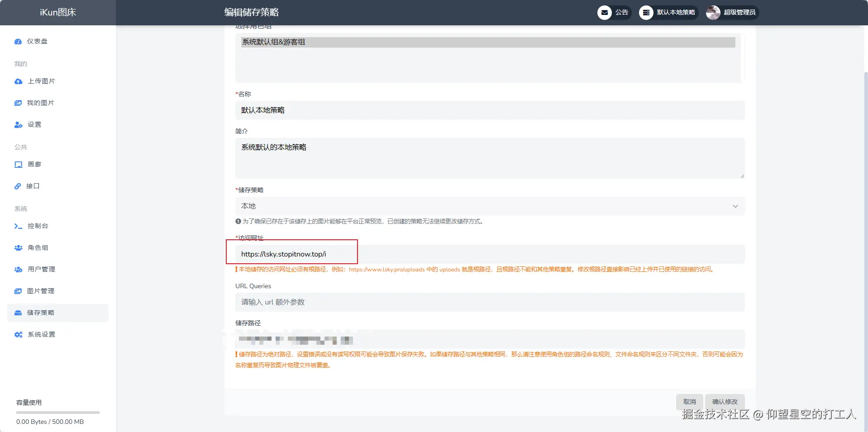Click the page vertical scrollbar
The width and height of the screenshot is (868, 432).
[x=866, y=251]
